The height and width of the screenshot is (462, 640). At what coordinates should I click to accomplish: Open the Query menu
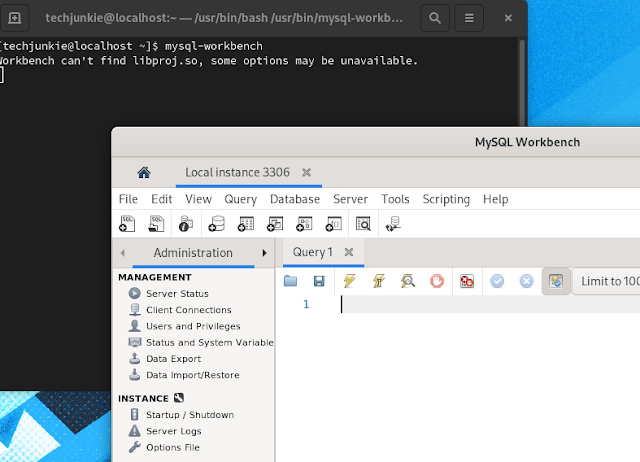tap(241, 199)
